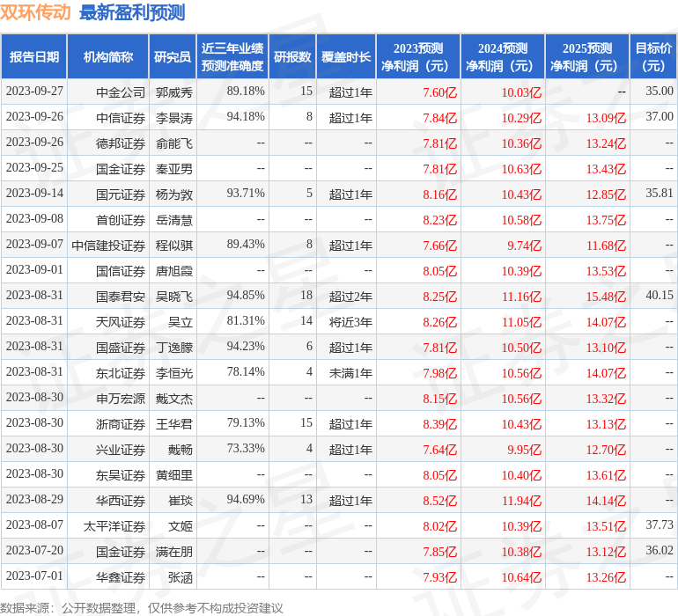Click 2024 forecast 9.74亿
Image resolution: width=678 pixels, height=616 pixels.
pyautogui.click(x=524, y=246)
